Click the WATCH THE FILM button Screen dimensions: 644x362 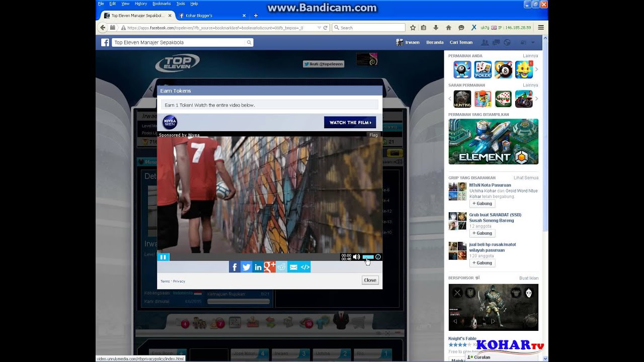pyautogui.click(x=350, y=122)
